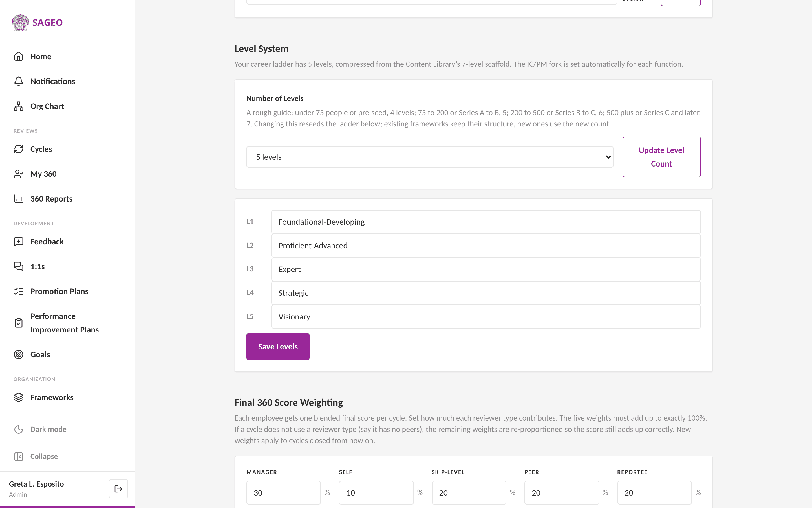Click the SAGEO tree logo
Viewport: 812px width, 508px height.
tap(21, 23)
